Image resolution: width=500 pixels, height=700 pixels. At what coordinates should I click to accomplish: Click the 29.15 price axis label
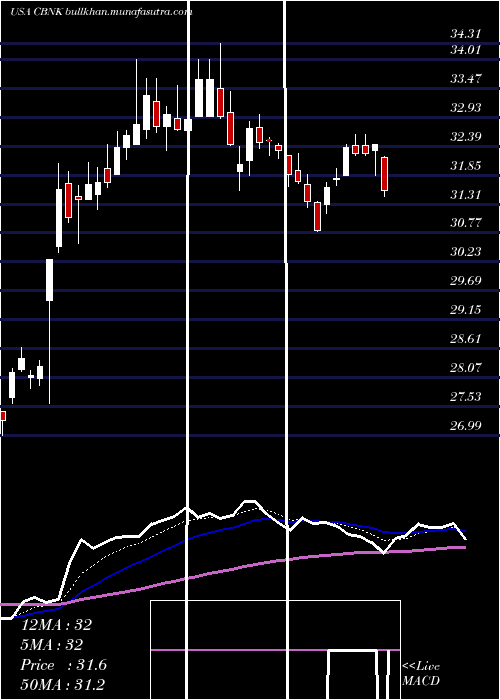pyautogui.click(x=466, y=310)
